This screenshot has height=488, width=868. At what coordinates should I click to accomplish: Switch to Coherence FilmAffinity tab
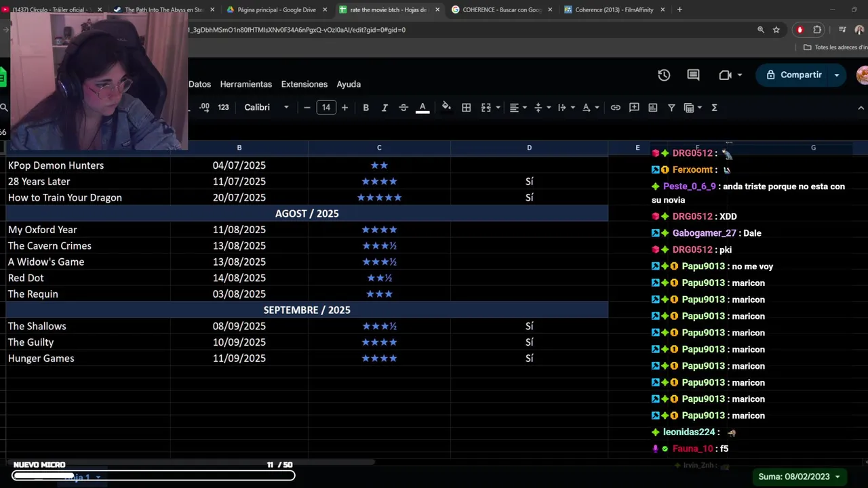click(x=614, y=9)
